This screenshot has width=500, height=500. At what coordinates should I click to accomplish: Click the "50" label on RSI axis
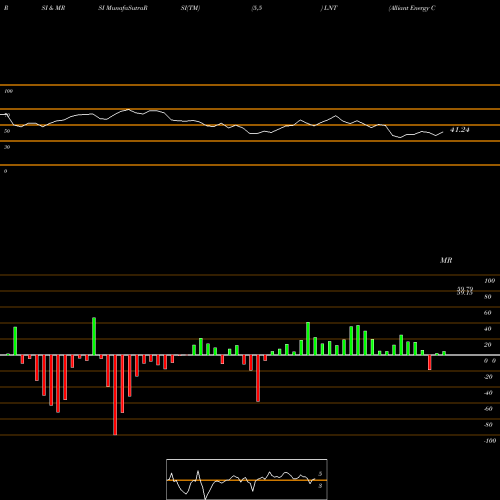(x=7, y=131)
